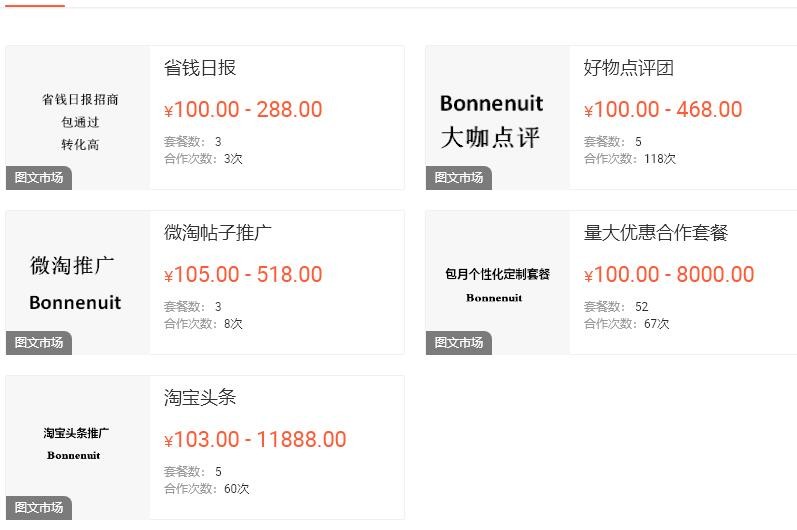Image resolution: width=797 pixels, height=530 pixels.
Task: Select the 包月个性化定制套餐 thumbnail
Action: [x=498, y=283]
